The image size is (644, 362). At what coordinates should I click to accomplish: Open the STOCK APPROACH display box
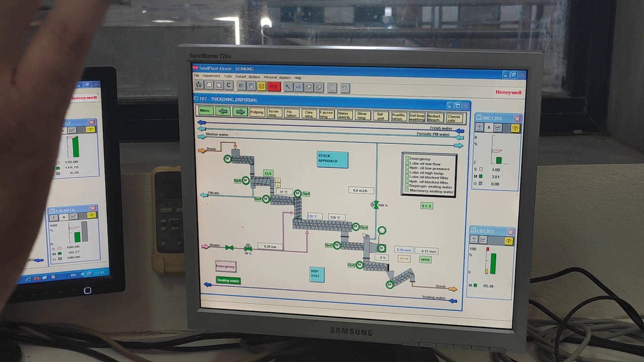pyautogui.click(x=332, y=159)
